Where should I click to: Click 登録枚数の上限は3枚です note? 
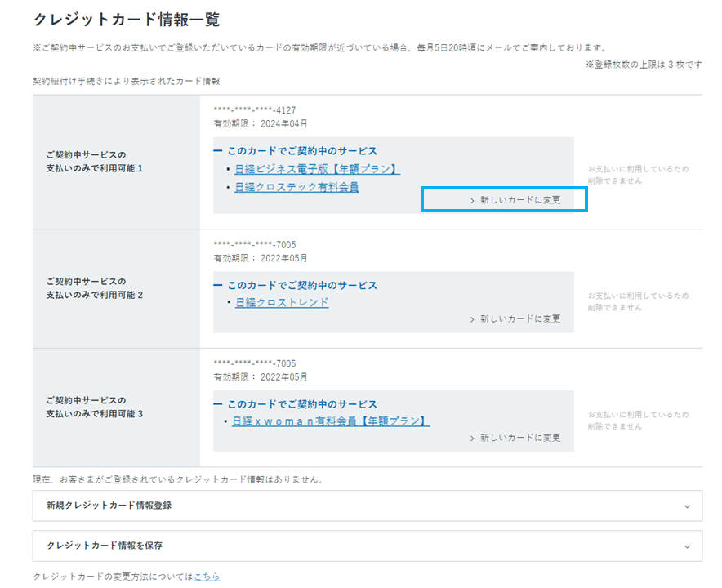coord(644,65)
